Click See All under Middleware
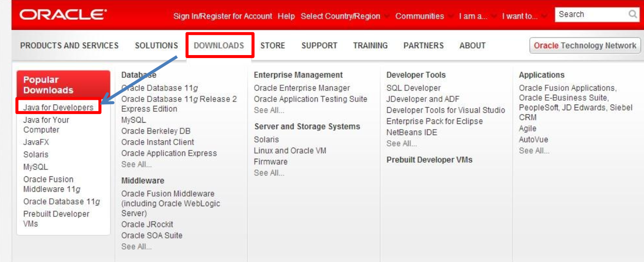Image resolution: width=644 pixels, height=262 pixels. pyautogui.click(x=136, y=247)
